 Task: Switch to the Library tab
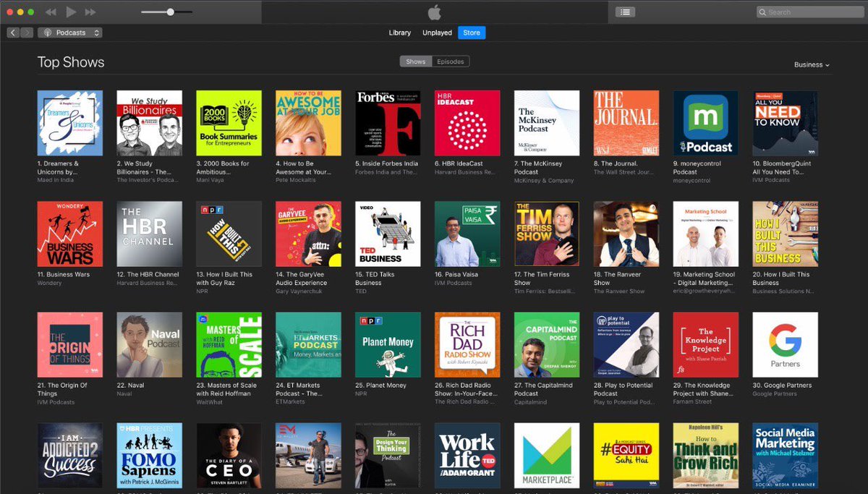pos(399,33)
